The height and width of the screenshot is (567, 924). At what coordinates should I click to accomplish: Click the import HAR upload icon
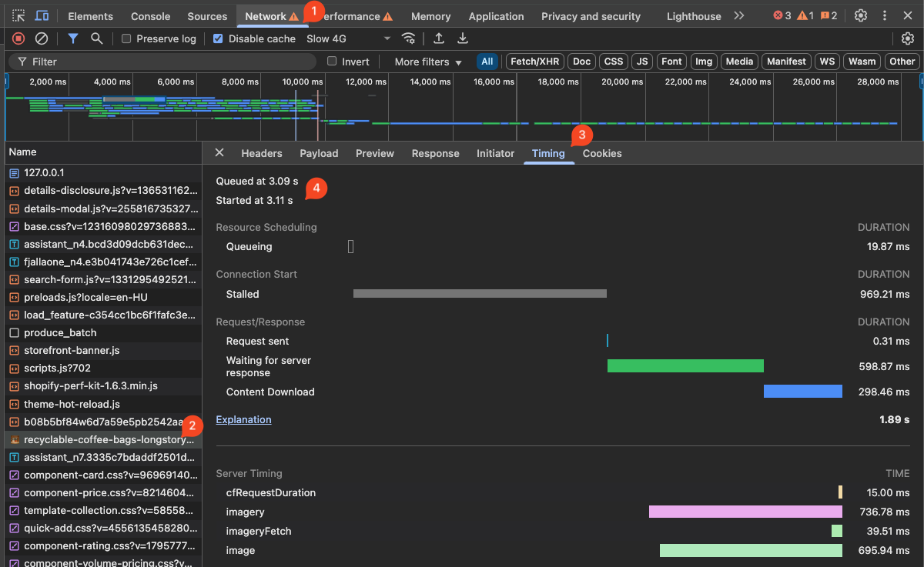point(439,38)
